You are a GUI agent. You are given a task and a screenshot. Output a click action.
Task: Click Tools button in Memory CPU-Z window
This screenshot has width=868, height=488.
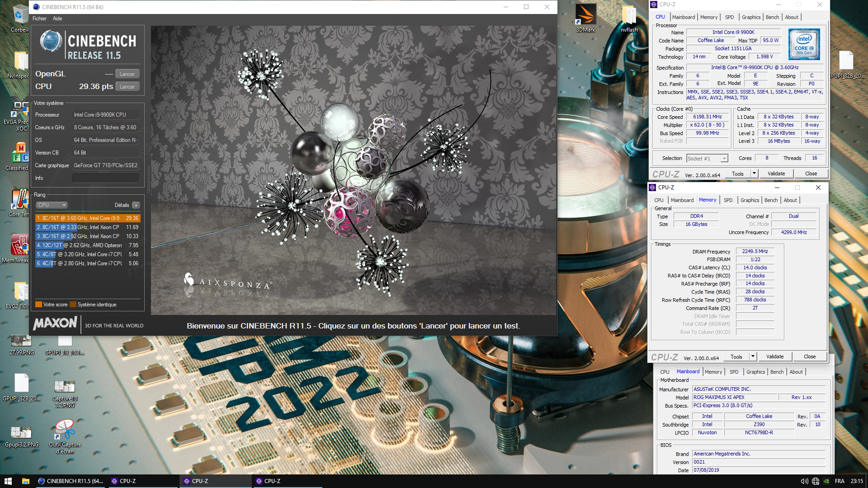[x=736, y=357]
